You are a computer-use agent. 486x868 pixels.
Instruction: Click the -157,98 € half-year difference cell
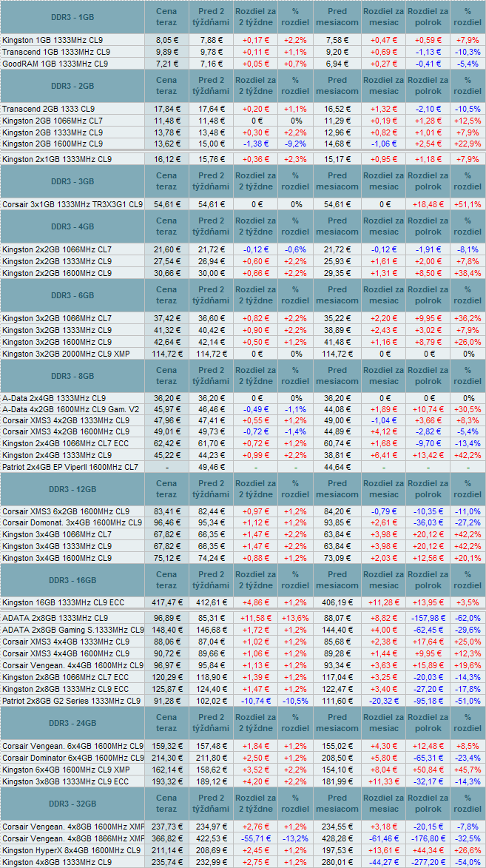pyautogui.click(x=428, y=619)
